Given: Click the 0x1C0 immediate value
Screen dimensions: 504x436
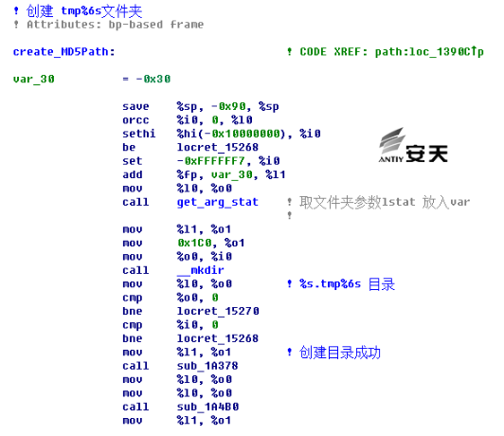Looking at the screenshot, I should [195, 243].
